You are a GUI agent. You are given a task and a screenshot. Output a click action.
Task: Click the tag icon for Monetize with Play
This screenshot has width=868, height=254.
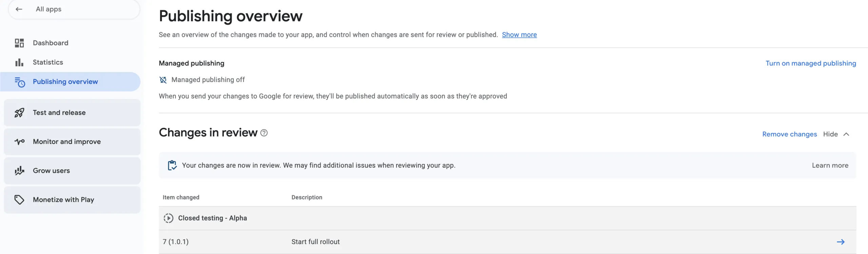(19, 200)
